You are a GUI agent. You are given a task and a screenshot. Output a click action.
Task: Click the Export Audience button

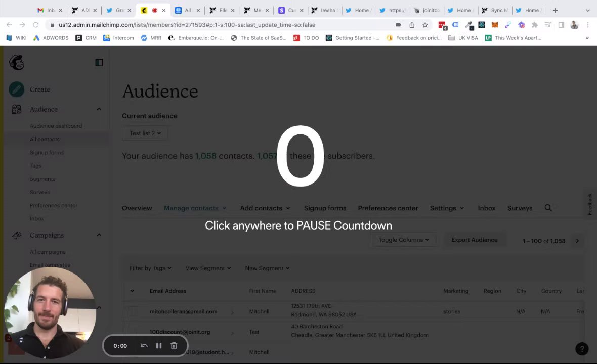tap(475, 240)
